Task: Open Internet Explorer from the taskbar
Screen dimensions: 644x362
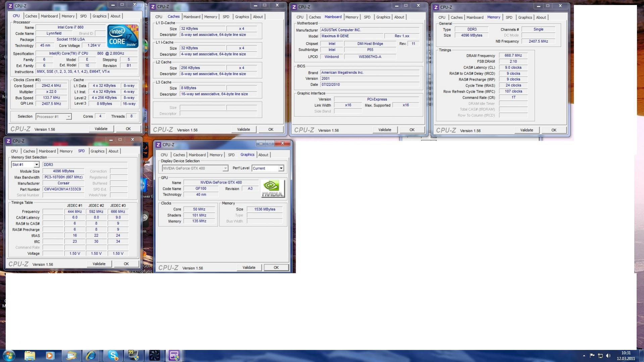Action: [91, 356]
